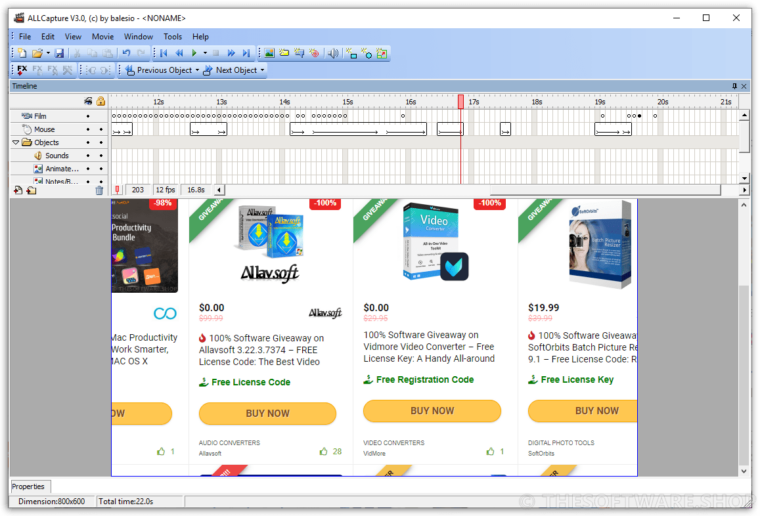Open the Properties tab at the bottom

point(29,486)
